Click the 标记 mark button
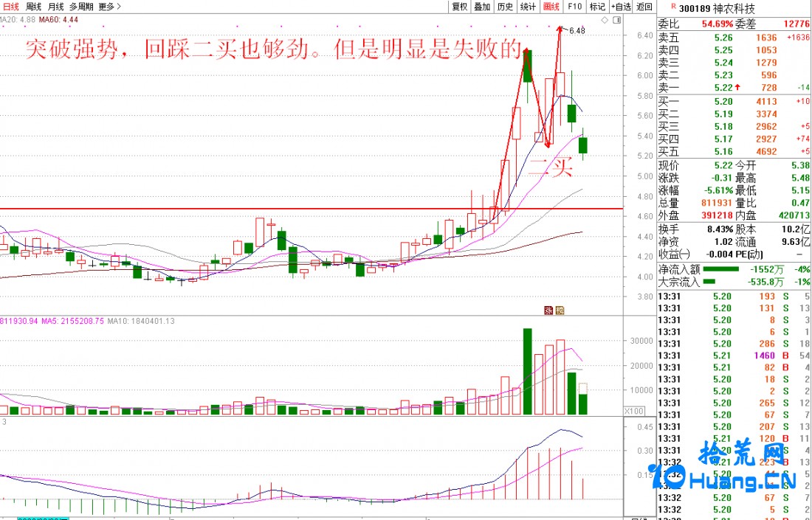This screenshot has width=812, height=520. point(597,7)
